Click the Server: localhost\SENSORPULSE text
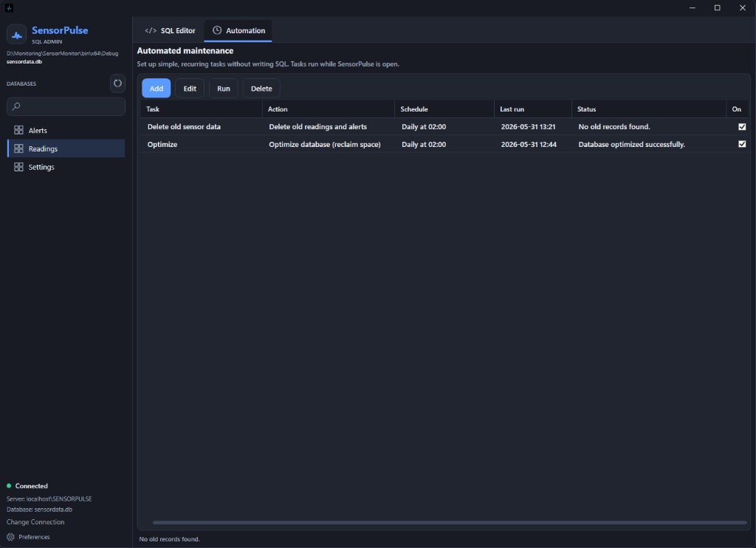 pyautogui.click(x=49, y=499)
